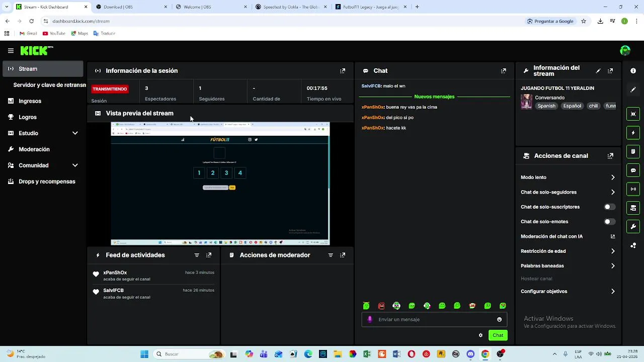
Task: Open Restricción de edad options
Action: click(568, 251)
